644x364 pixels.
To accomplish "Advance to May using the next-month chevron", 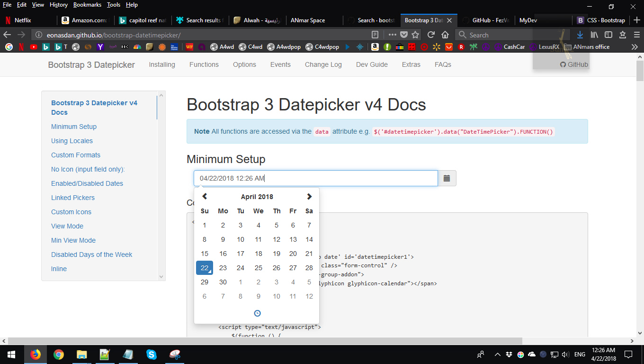I will coord(309,196).
